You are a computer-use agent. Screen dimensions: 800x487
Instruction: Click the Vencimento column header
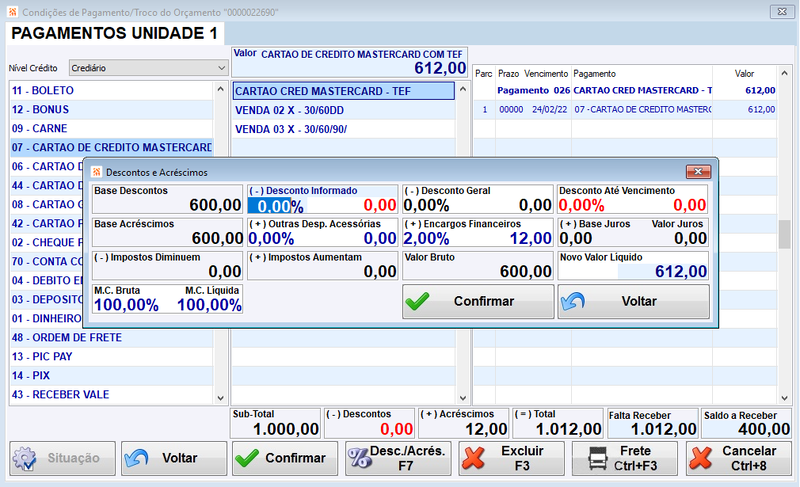[x=546, y=74]
